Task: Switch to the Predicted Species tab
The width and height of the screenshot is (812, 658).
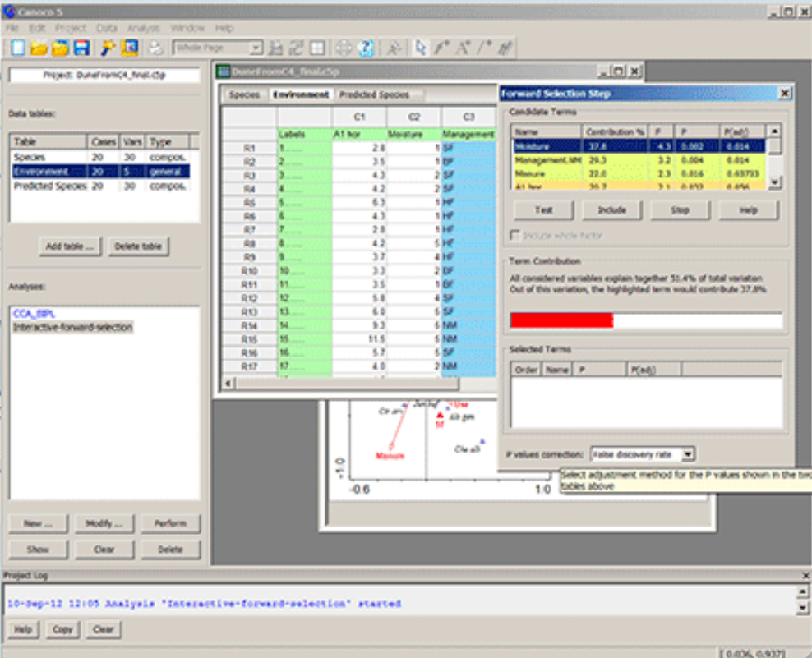Action: tap(375, 94)
